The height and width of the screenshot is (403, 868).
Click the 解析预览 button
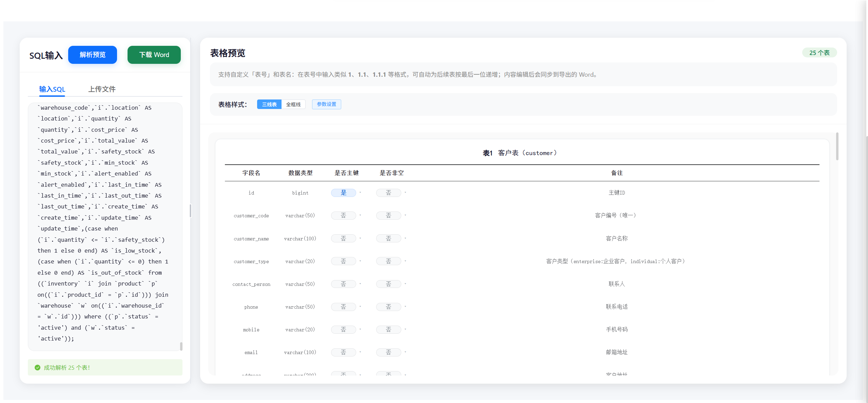[x=92, y=55]
